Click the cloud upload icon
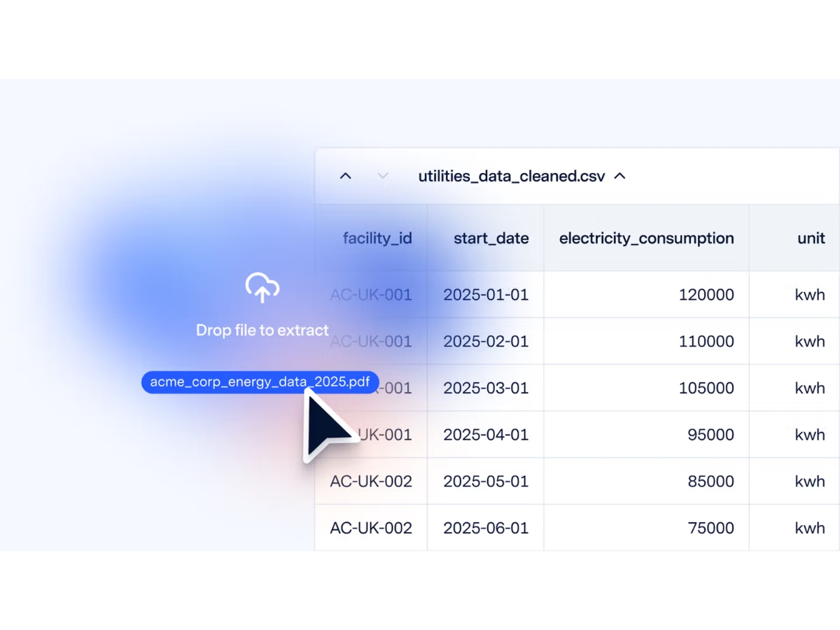This screenshot has width=840, height=630. [262, 288]
